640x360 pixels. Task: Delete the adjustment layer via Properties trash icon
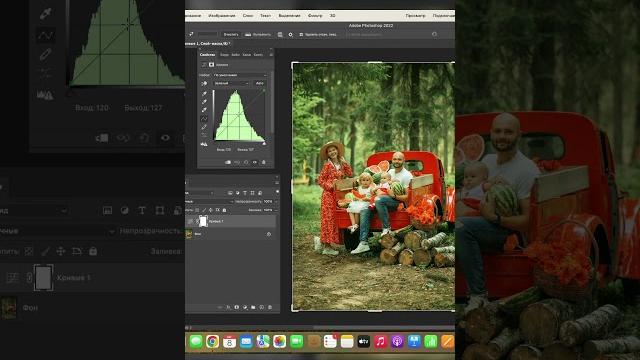coord(263,162)
